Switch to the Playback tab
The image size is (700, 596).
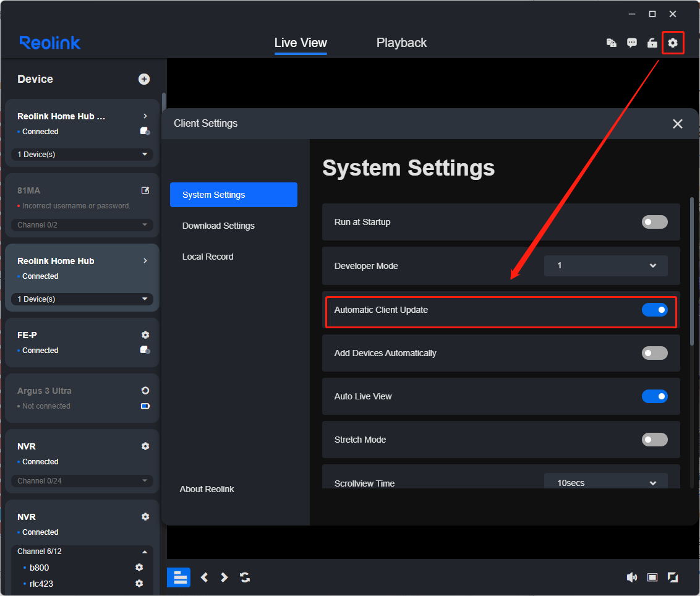point(401,43)
